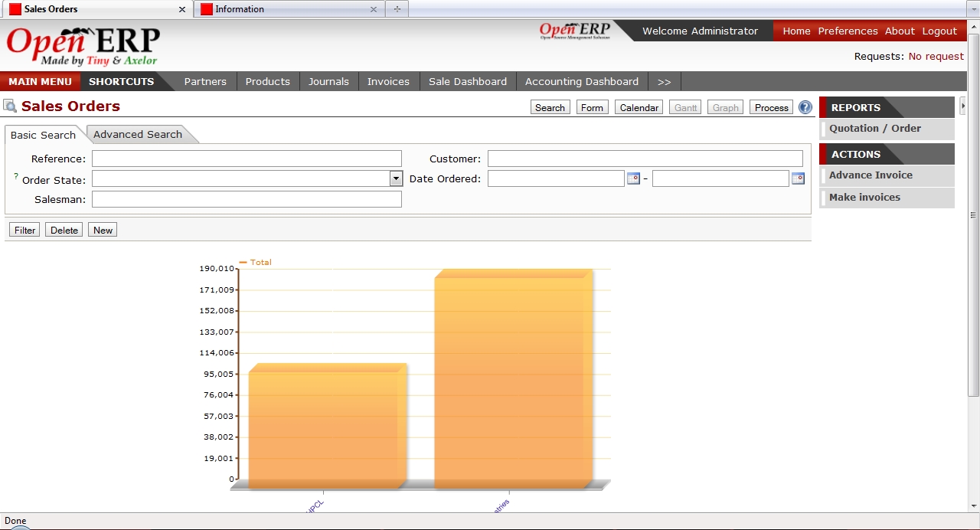
Task: Open the Quotation / Order report
Action: point(874,128)
